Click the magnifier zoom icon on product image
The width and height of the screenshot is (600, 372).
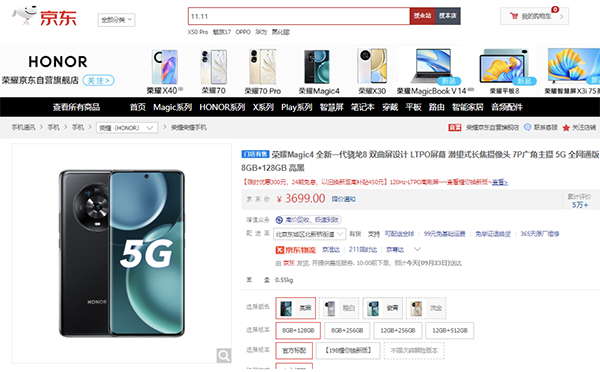[x=223, y=356]
